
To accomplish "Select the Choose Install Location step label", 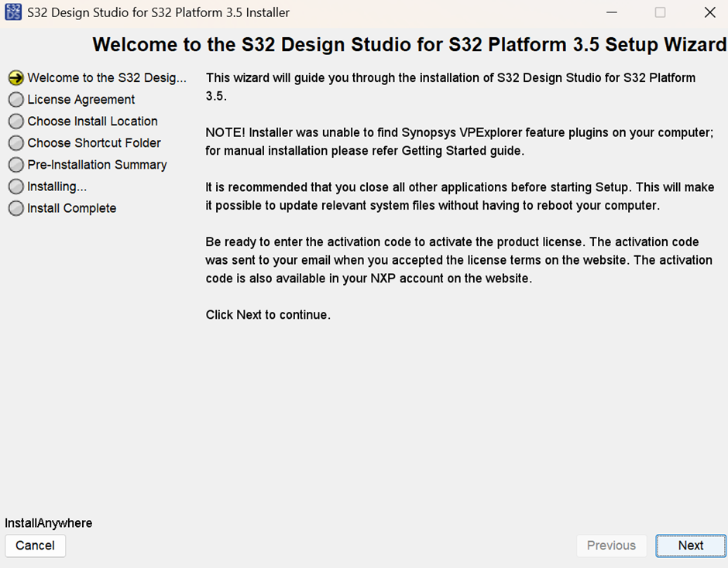I will pos(92,121).
